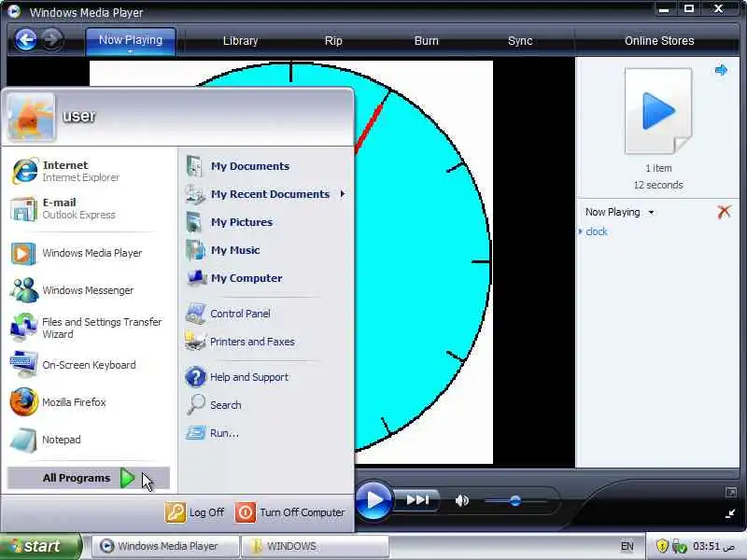
Task: Switch to the Rip tab
Action: tap(333, 41)
